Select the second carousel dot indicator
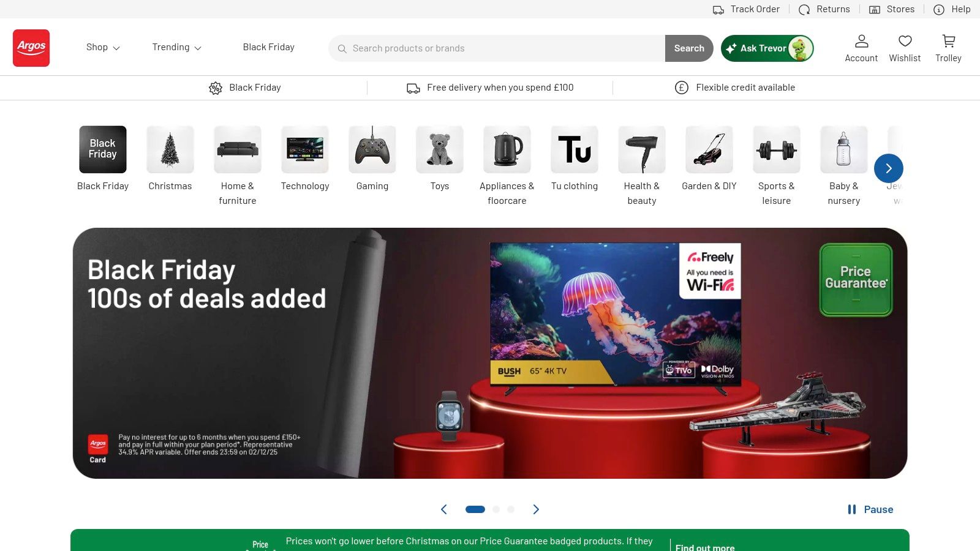Viewport: 980px width, 551px height. (496, 509)
